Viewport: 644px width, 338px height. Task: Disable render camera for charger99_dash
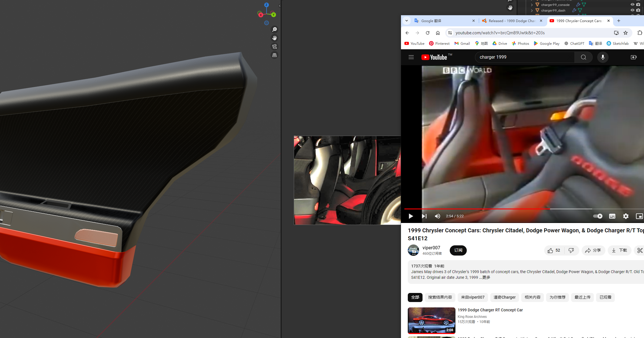tap(638, 10)
